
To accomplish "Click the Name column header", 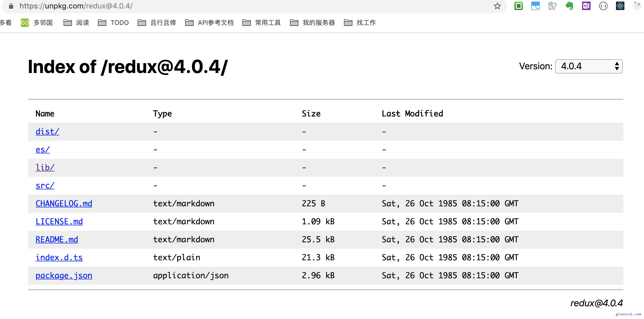I will pos(45,113).
